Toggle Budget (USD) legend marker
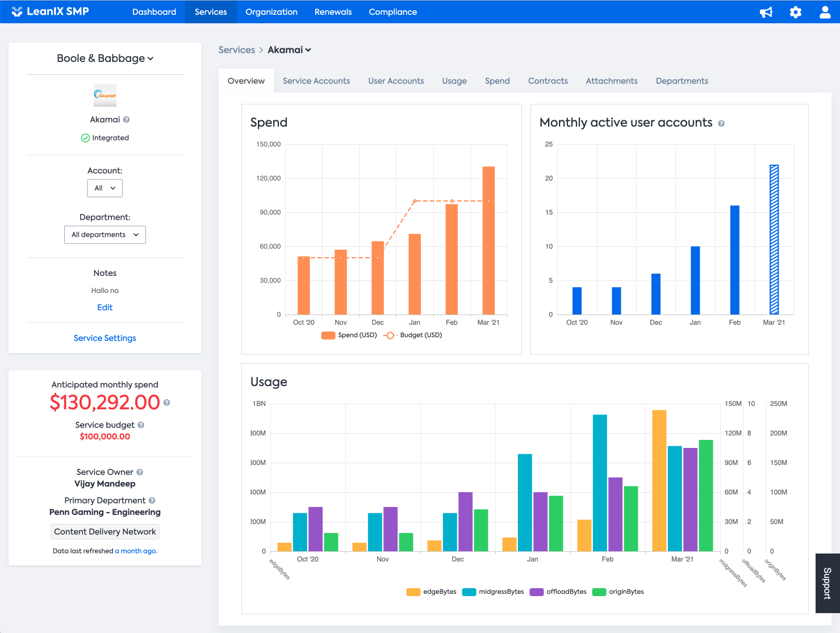 pos(390,335)
